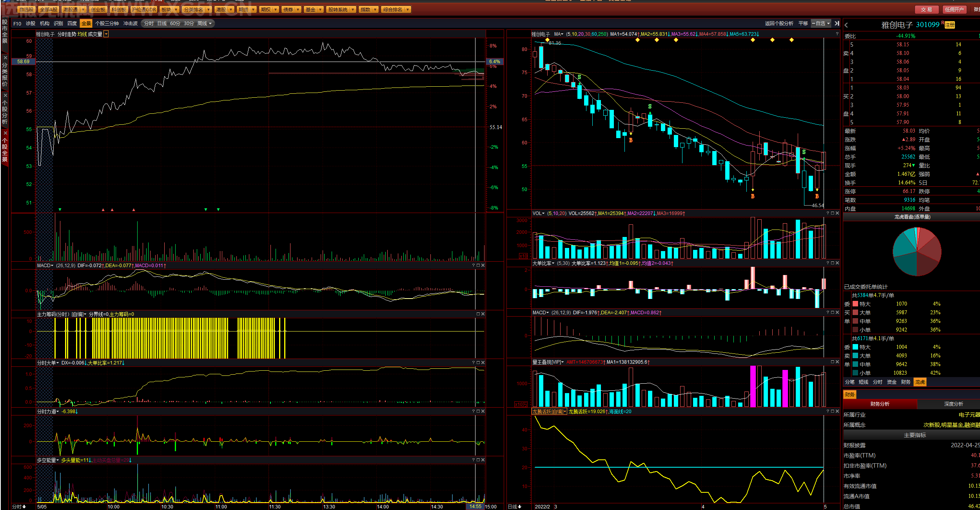Screen dimensions: 980x510
Task: Click the 低佣开户 button
Action: (x=954, y=9)
